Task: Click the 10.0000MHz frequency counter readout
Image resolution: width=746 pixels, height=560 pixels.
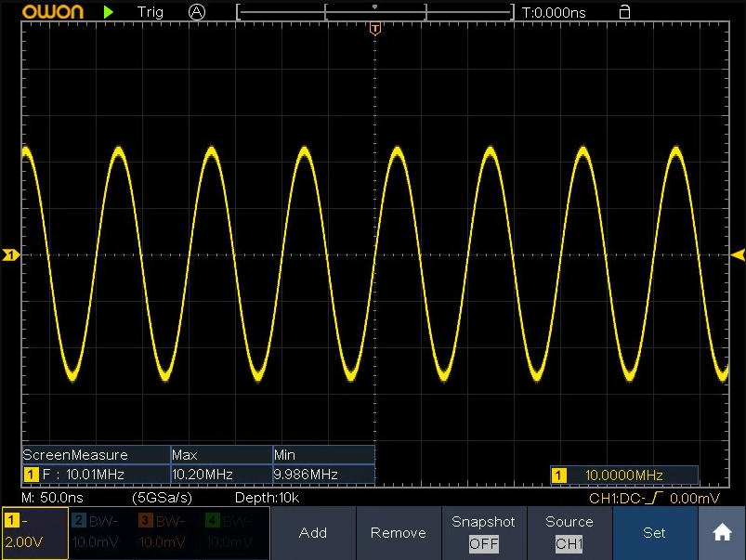Action: tap(622, 475)
